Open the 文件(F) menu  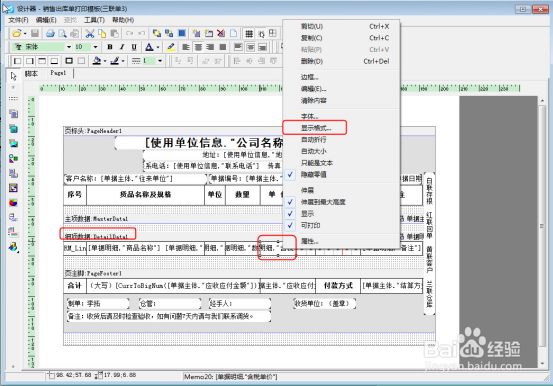(18, 20)
